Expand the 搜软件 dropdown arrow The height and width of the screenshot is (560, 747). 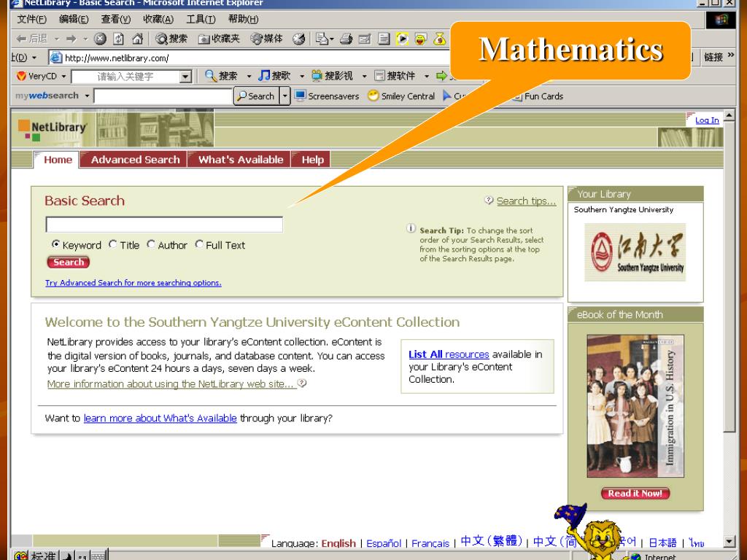pyautogui.click(x=426, y=76)
